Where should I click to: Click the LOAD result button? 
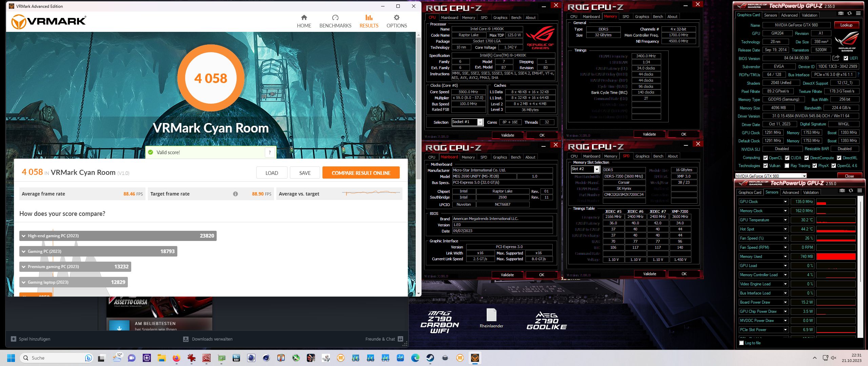pos(272,173)
